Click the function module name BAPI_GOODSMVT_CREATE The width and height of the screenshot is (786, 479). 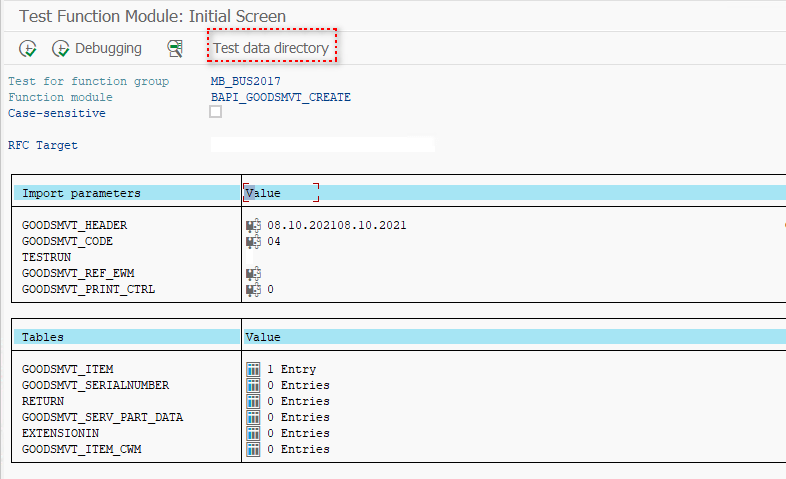pyautogui.click(x=280, y=97)
